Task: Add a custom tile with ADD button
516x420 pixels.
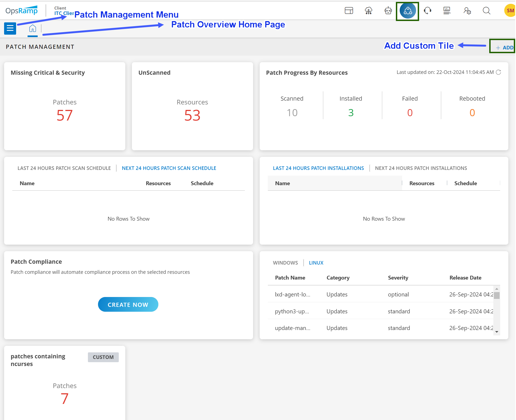Action: click(505, 47)
